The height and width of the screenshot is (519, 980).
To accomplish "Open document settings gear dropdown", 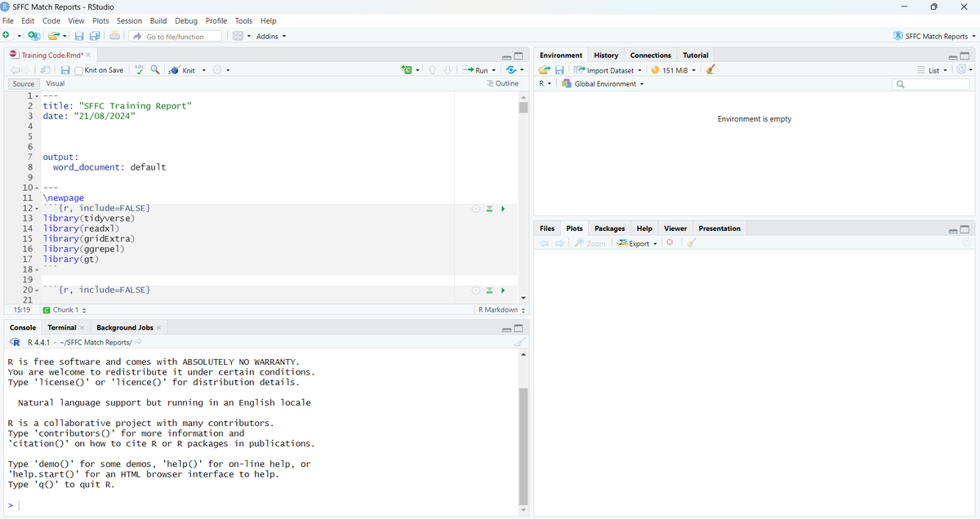I will (x=221, y=70).
